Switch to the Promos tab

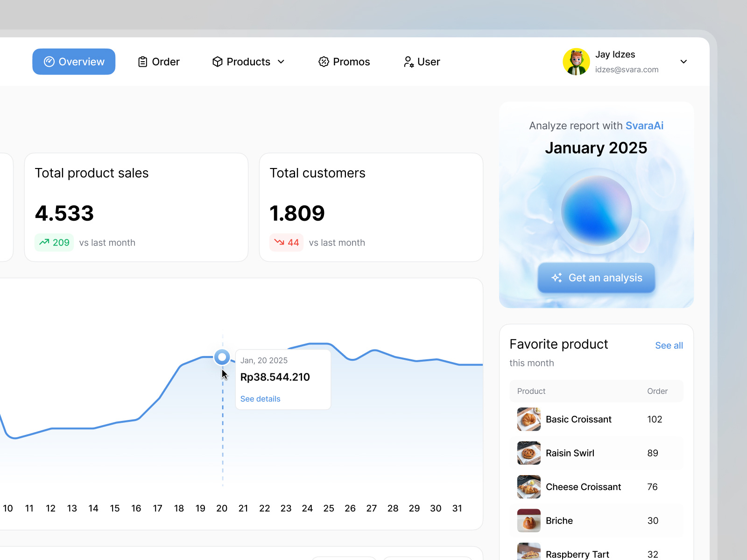click(344, 61)
